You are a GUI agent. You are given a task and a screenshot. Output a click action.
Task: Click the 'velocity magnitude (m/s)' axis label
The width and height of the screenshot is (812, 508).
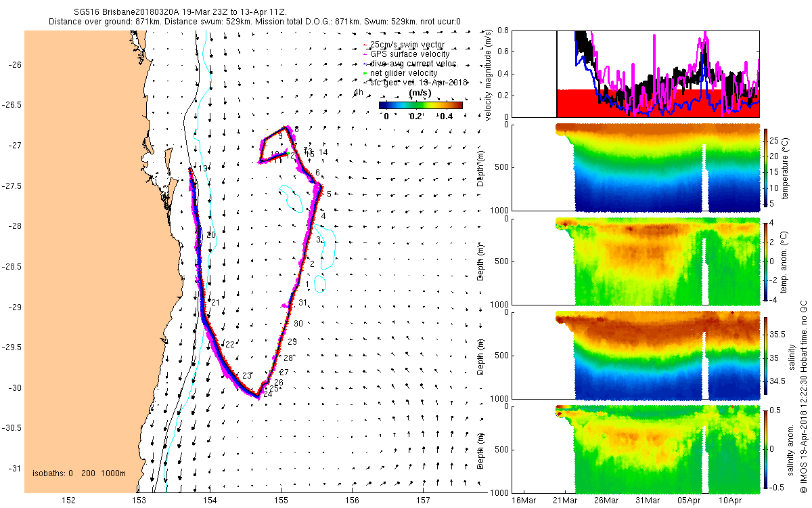click(488, 74)
